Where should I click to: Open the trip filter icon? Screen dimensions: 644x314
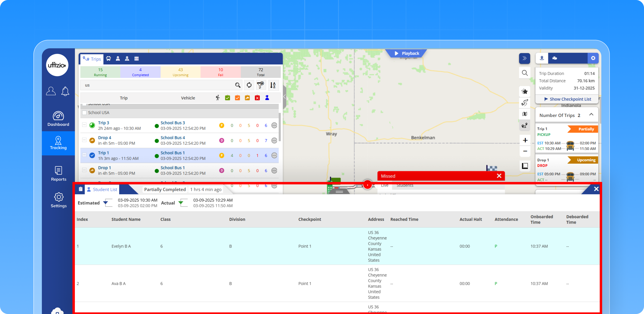coord(260,85)
